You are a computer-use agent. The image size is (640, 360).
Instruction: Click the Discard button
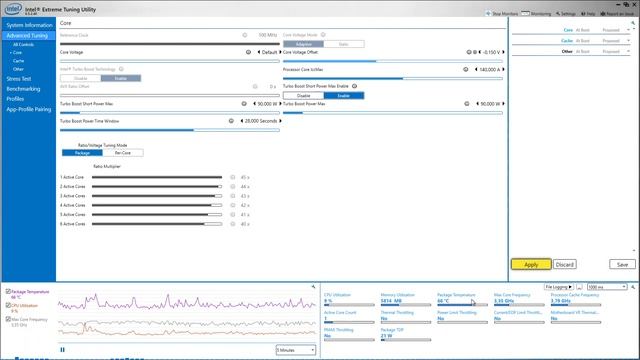[x=565, y=264]
